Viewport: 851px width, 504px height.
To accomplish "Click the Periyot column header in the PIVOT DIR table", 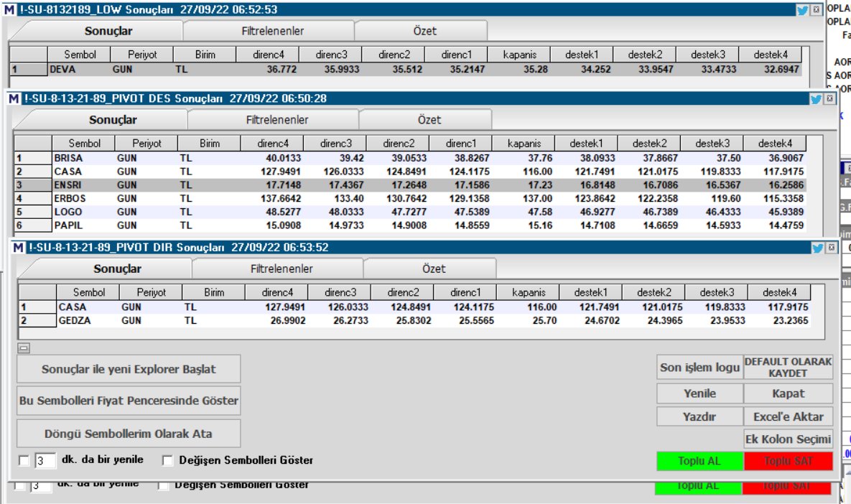I will [x=151, y=292].
